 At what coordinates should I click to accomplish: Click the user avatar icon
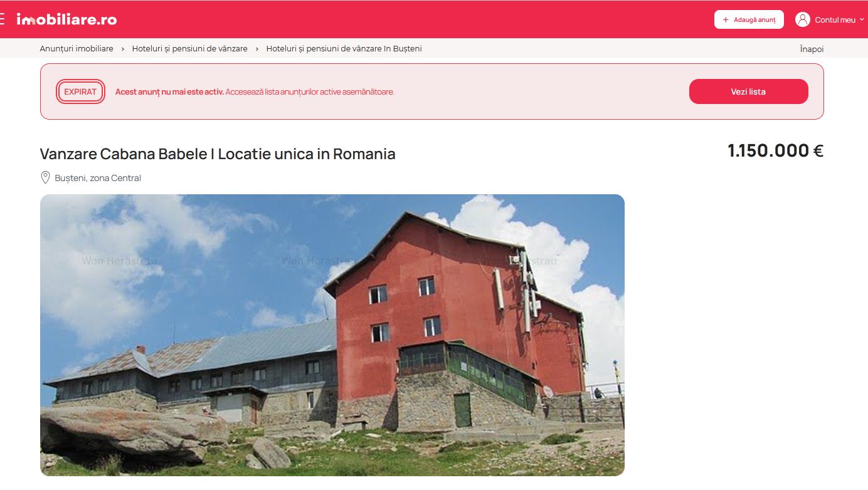click(x=803, y=19)
